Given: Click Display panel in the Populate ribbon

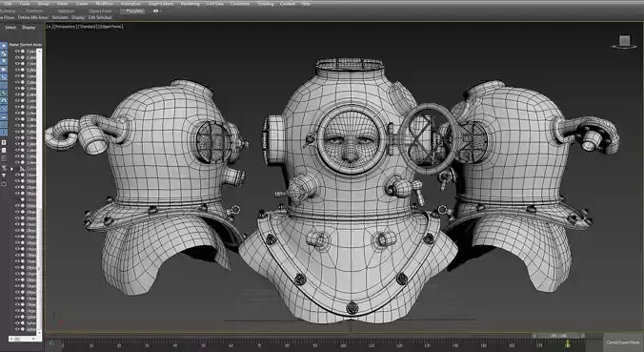Looking at the screenshot, I should pyautogui.click(x=77, y=18).
